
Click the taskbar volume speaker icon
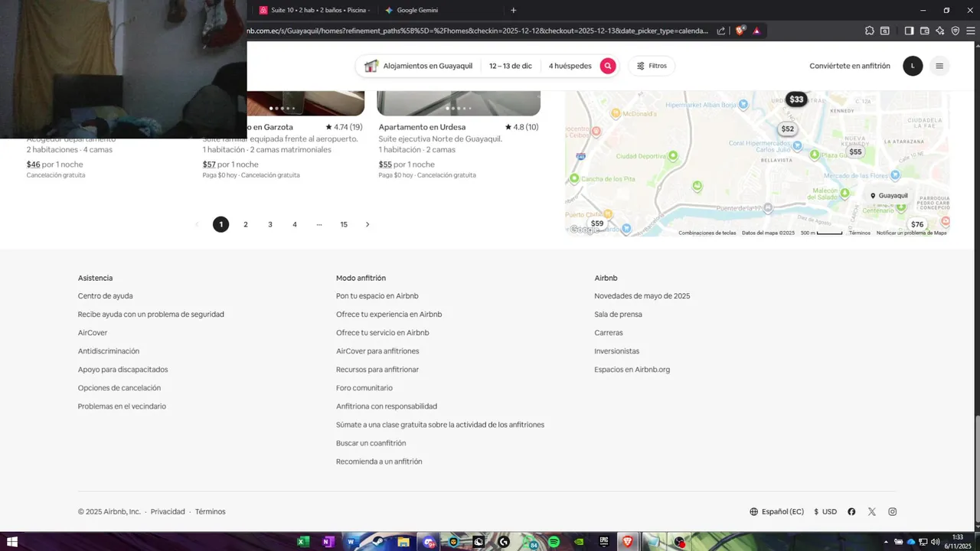[935, 542]
